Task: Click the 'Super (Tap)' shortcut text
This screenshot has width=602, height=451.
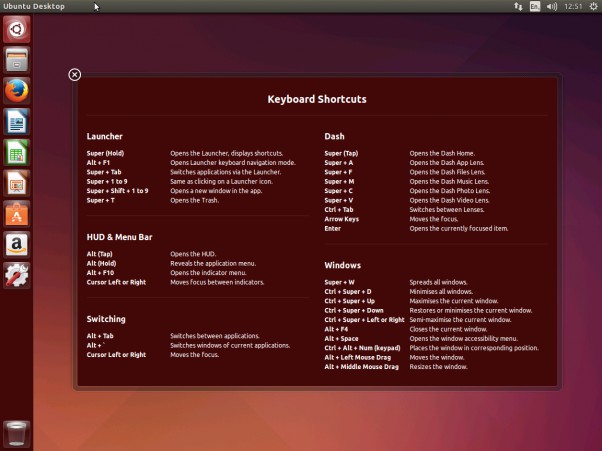Action: click(x=341, y=153)
